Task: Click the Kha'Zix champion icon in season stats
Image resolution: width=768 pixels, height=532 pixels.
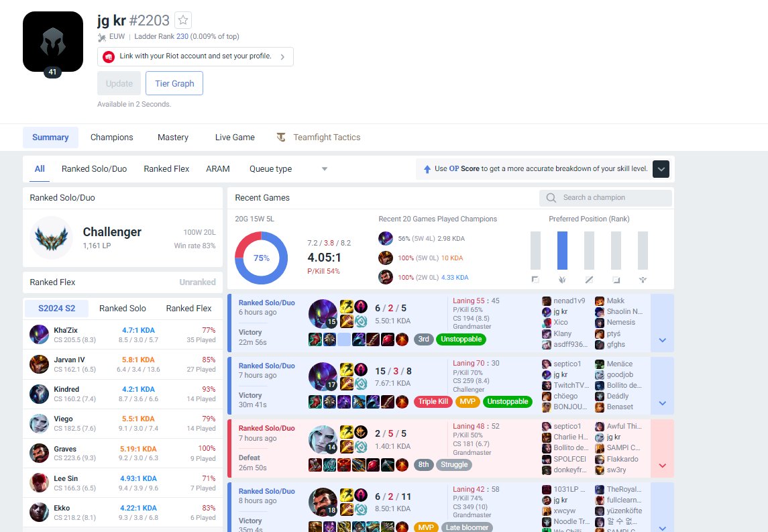Action: point(39,335)
